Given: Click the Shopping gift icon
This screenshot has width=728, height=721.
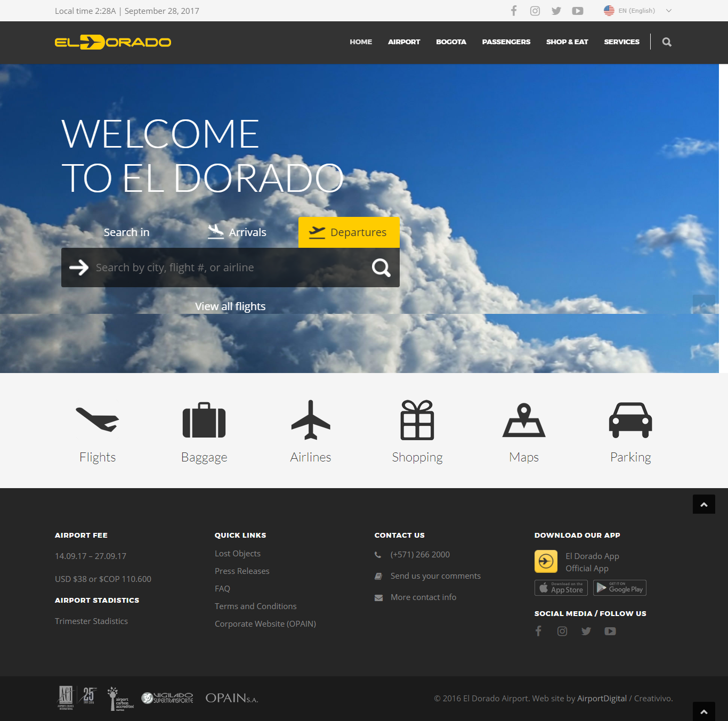Looking at the screenshot, I should point(417,420).
